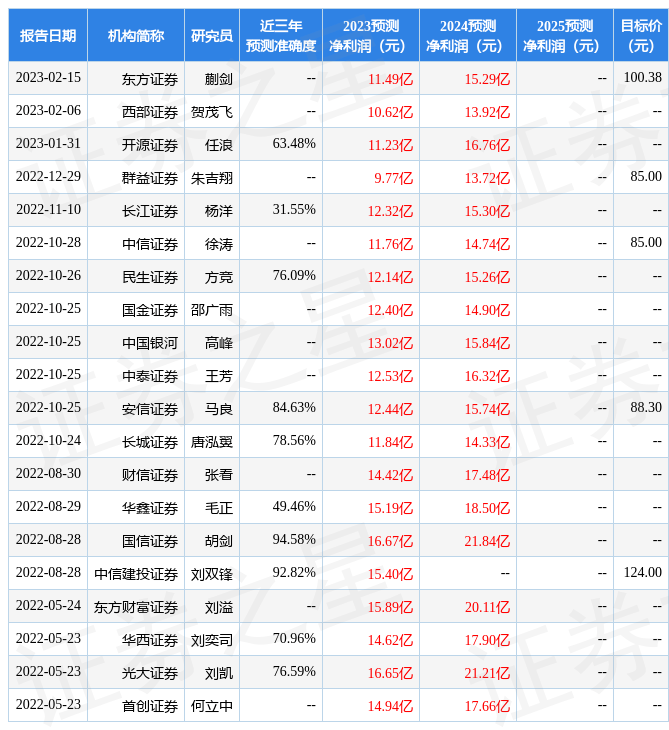The height and width of the screenshot is (730, 669).
Task: Select 东方财富证券 institution cell
Action: (x=136, y=608)
